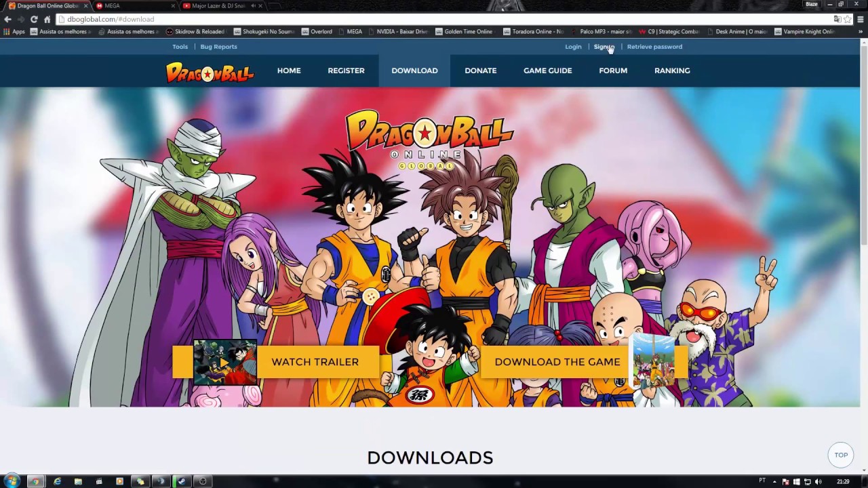Click the network tray icon
868x488 pixels.
(808, 481)
